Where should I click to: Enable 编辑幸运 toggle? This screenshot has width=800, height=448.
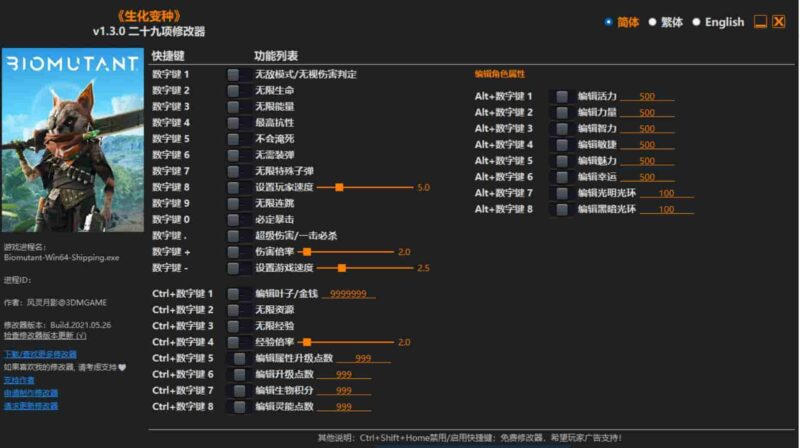coord(562,177)
